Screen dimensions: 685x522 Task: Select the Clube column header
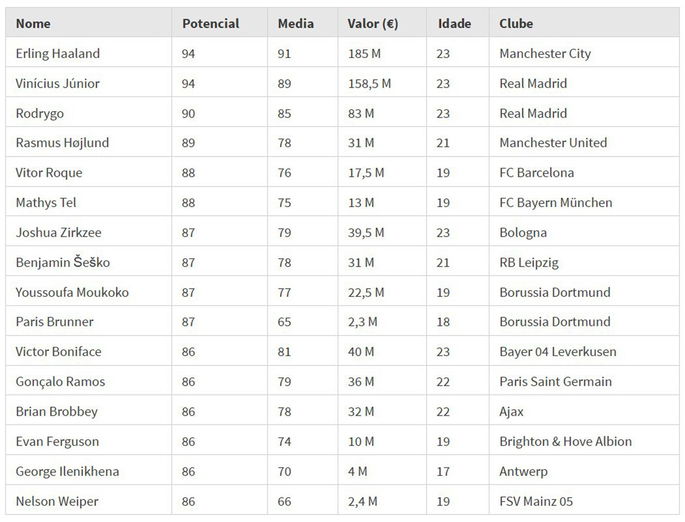coord(516,23)
